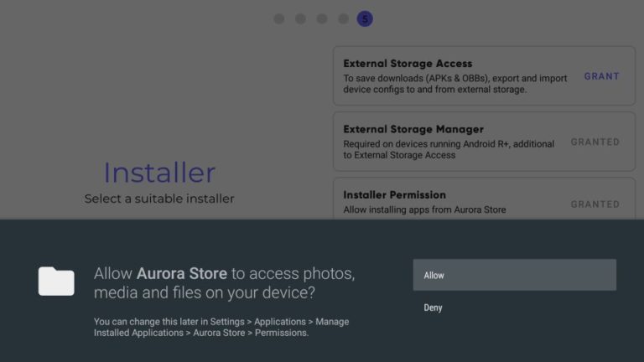Open the External Storage Manager card title

tap(413, 129)
